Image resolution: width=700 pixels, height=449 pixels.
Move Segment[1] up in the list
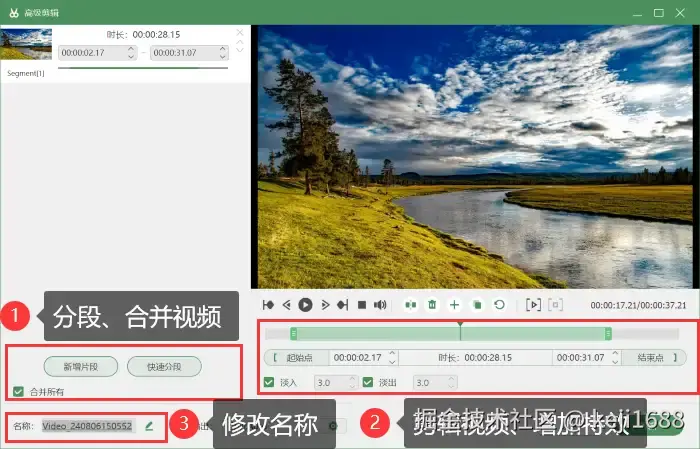click(240, 42)
